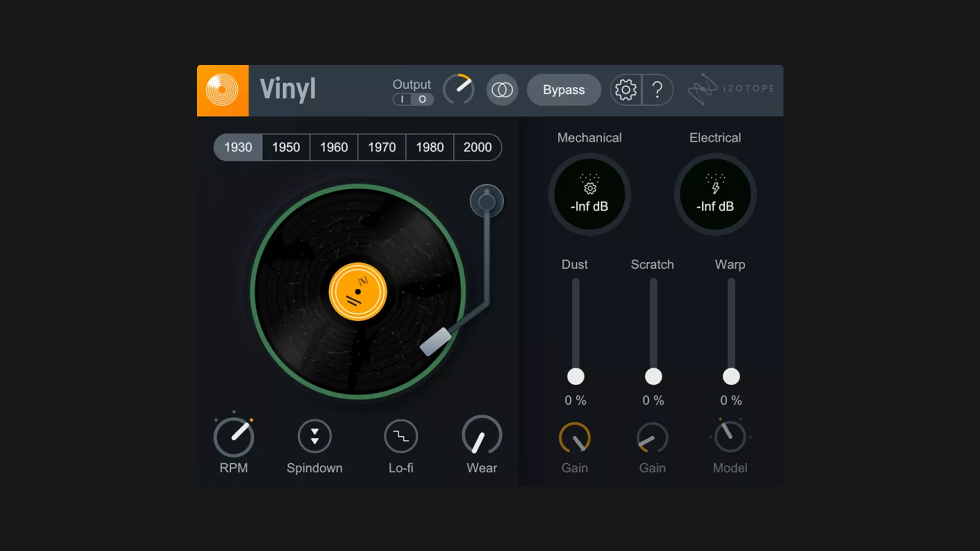Select the 1930 era
Image resolution: width=980 pixels, height=551 pixels.
238,147
